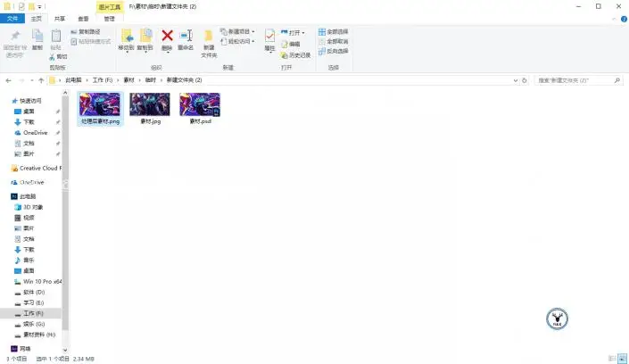629x364 pixels.
Task: Click This PC (此电脑) in the address bar
Action: 73,80
